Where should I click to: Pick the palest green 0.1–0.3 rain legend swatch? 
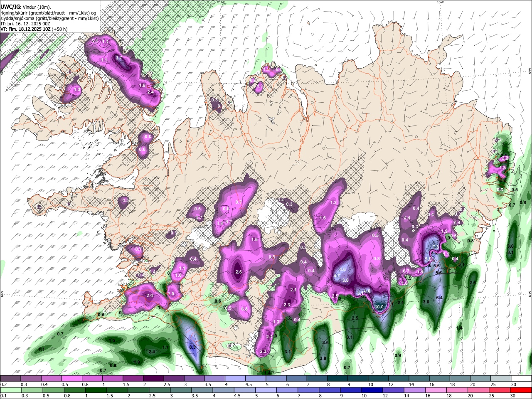11,390
